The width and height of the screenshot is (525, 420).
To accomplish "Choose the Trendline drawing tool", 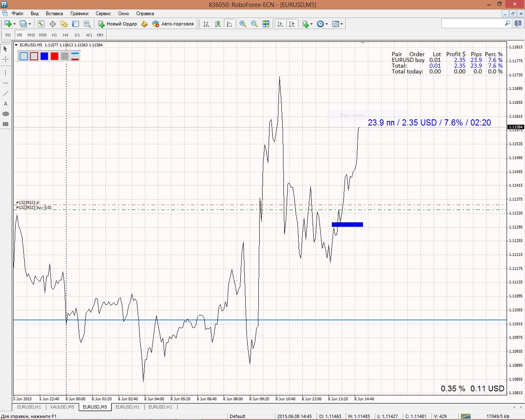I will click(x=5, y=94).
